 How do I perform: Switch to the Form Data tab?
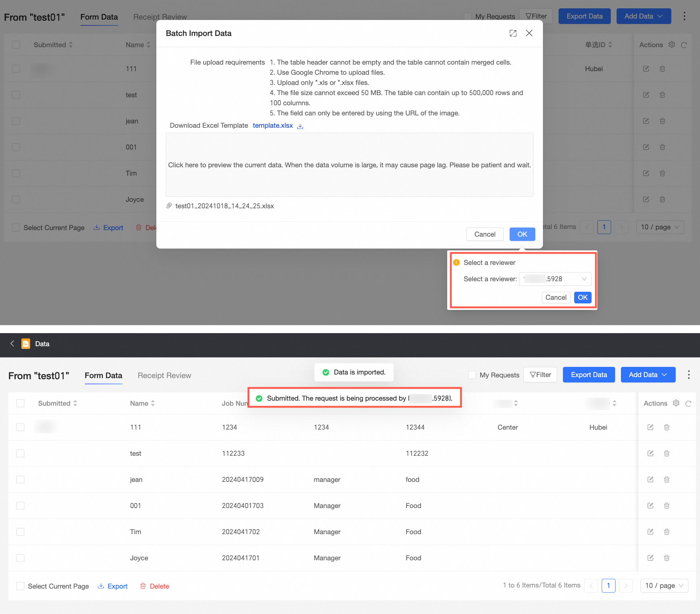click(103, 376)
